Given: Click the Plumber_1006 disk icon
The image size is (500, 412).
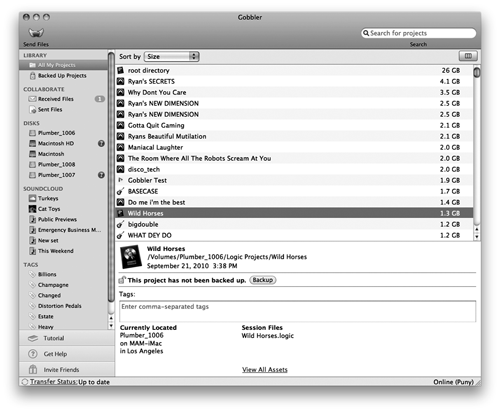Looking at the screenshot, I should click(32, 133).
